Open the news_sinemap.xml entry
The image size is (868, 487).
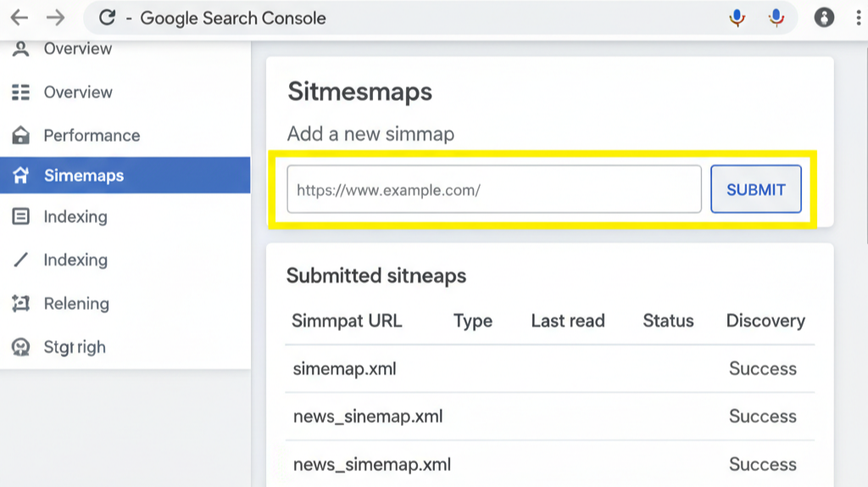pyautogui.click(x=368, y=417)
